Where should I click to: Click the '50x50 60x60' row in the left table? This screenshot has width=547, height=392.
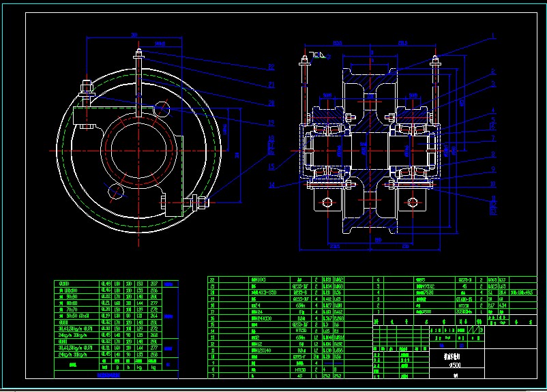(x=109, y=316)
